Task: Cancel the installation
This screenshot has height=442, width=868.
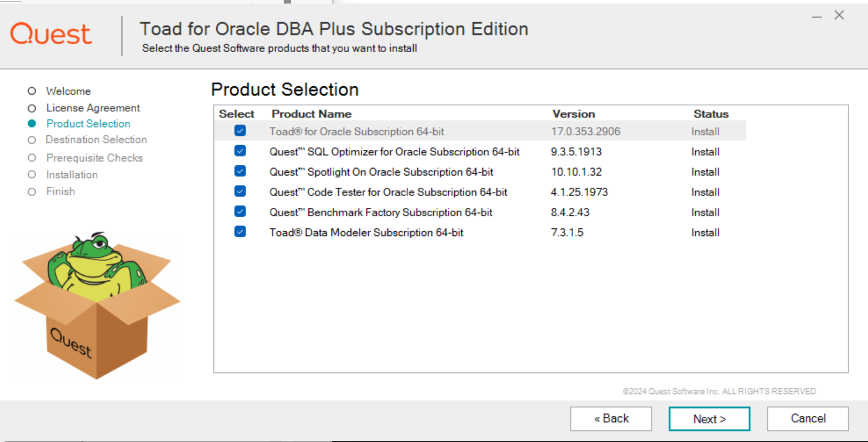Action: pyautogui.click(x=808, y=419)
